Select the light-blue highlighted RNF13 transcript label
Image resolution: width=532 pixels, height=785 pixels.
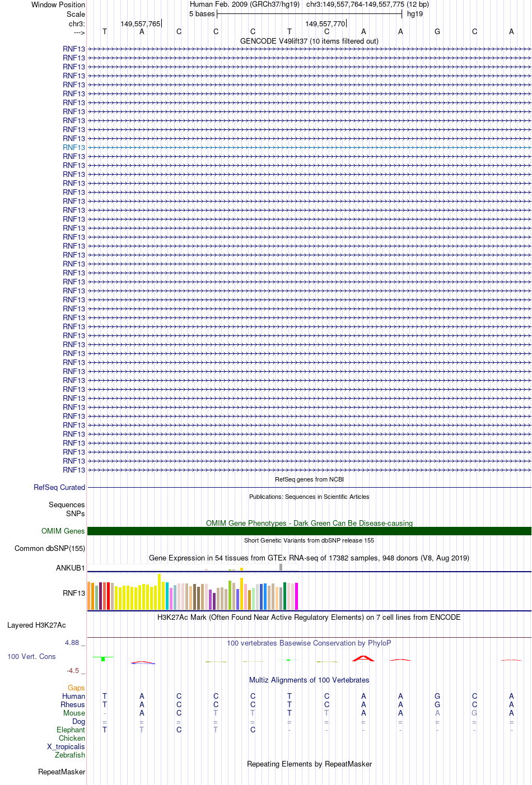(74, 147)
